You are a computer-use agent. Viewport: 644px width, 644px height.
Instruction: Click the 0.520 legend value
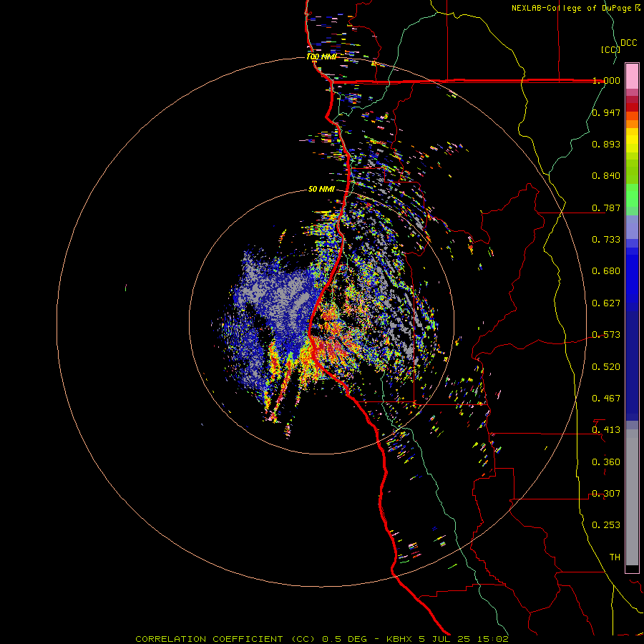(x=606, y=367)
